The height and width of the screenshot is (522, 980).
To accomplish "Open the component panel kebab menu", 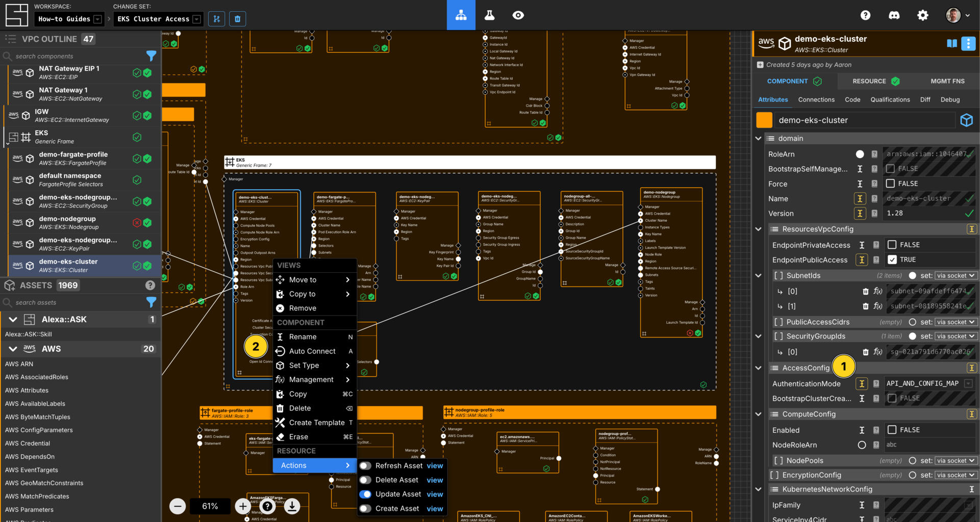I will [968, 44].
